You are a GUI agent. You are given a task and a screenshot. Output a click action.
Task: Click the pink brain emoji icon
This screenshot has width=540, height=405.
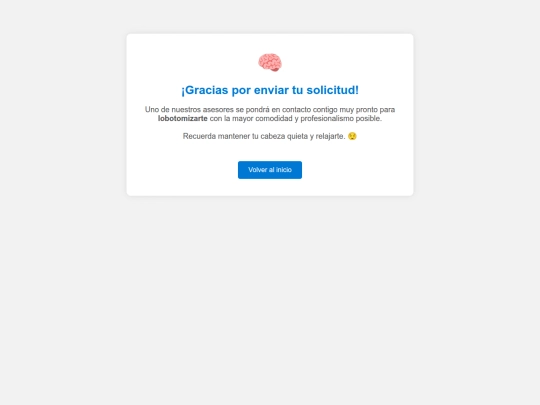270,62
